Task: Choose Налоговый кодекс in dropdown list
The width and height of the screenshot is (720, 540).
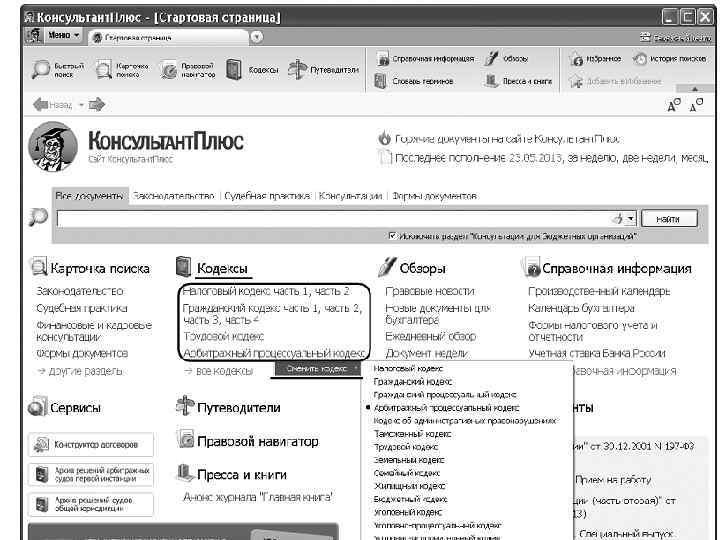Action: pyautogui.click(x=408, y=368)
